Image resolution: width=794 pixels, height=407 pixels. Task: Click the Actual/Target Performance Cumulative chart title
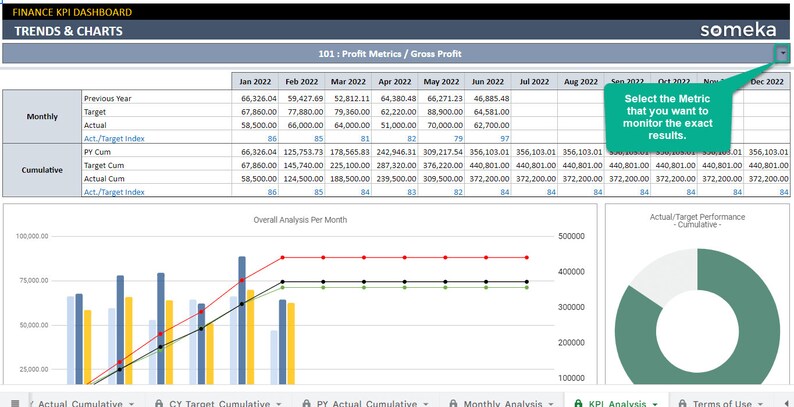[x=697, y=220]
